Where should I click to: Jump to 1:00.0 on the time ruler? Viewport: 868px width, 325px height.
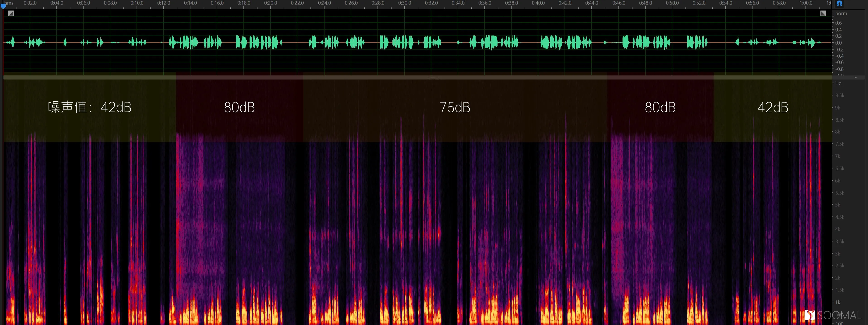tap(806, 3)
